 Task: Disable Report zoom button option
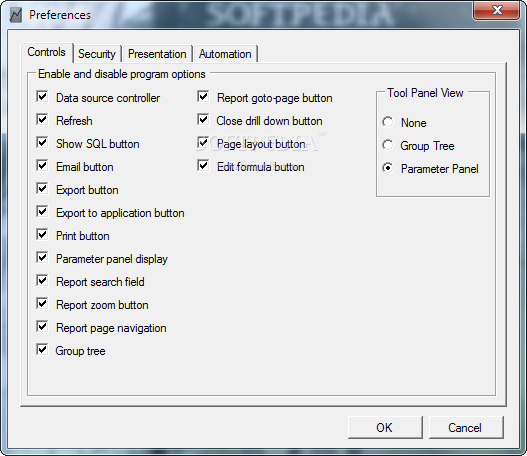pyautogui.click(x=42, y=303)
